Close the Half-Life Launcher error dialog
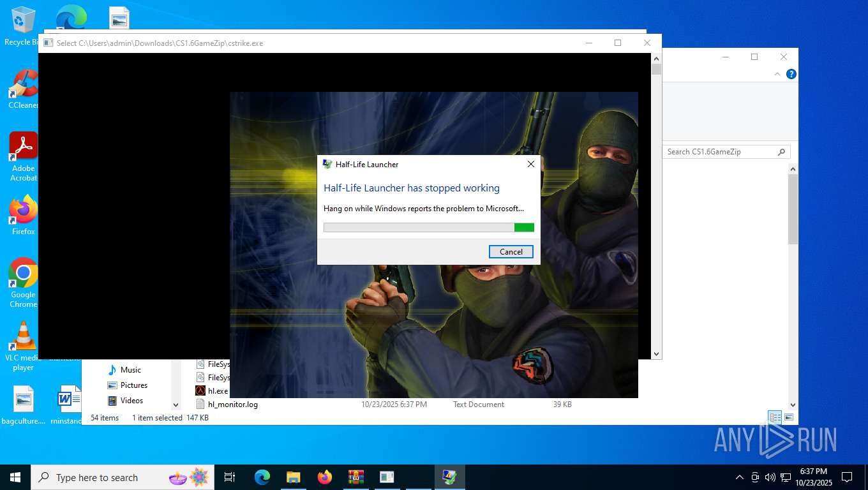The width and height of the screenshot is (868, 490). 530,164
